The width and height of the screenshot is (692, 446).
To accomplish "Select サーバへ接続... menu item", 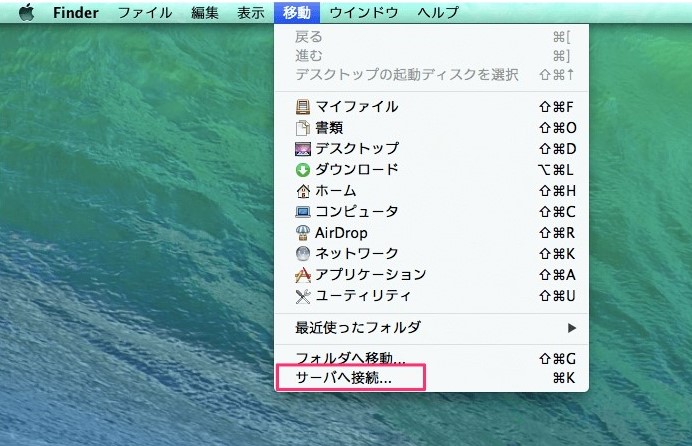I will click(x=344, y=379).
